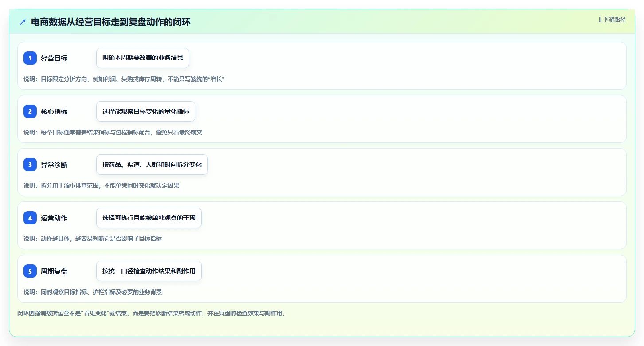
Task: Click the title 电商数据从经营目标走到复盘动作的闭环
Action: point(111,22)
